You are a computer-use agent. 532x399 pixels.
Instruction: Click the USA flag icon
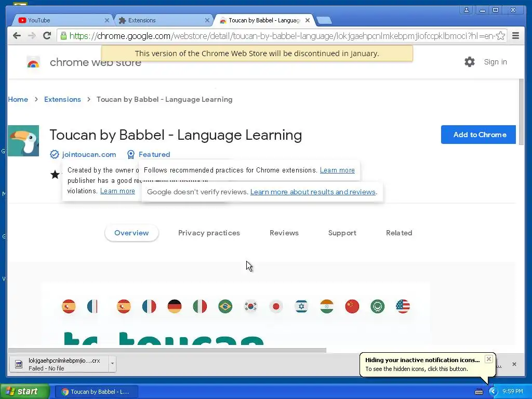click(x=403, y=307)
